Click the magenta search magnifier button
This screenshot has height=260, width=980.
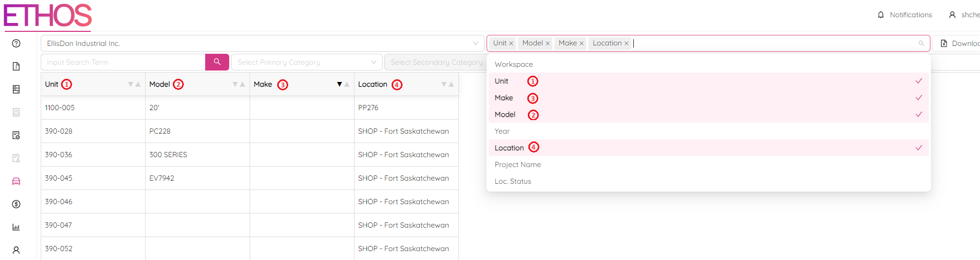(217, 62)
